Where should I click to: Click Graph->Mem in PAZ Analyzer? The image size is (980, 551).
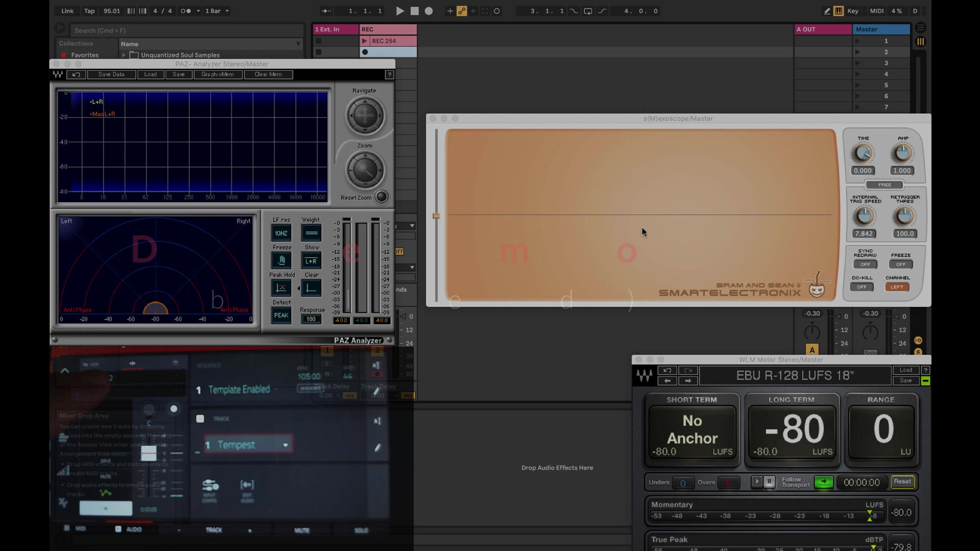pyautogui.click(x=218, y=74)
